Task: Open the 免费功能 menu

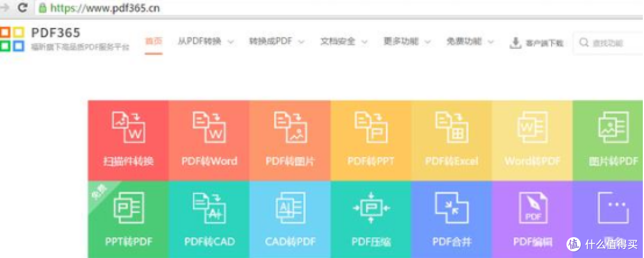Action: [x=464, y=42]
